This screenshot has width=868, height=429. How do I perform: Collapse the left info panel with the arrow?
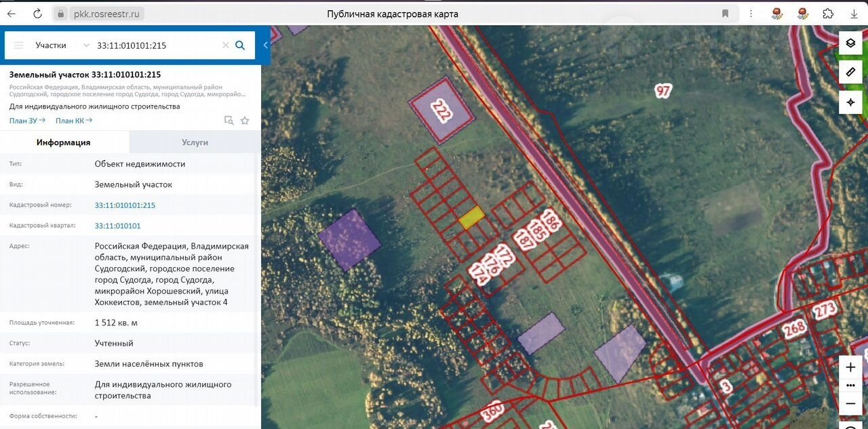coord(265,45)
